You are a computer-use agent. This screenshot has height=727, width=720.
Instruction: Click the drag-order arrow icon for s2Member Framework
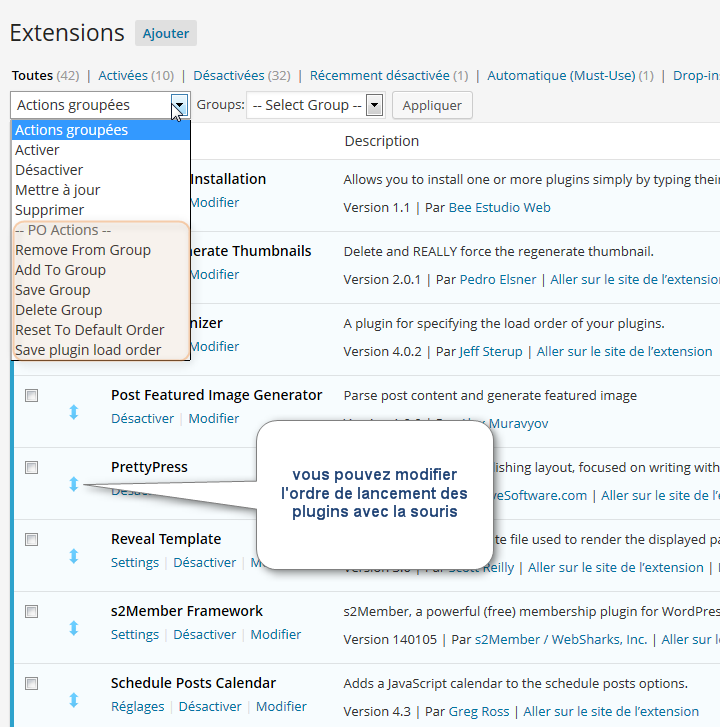[x=74, y=628]
